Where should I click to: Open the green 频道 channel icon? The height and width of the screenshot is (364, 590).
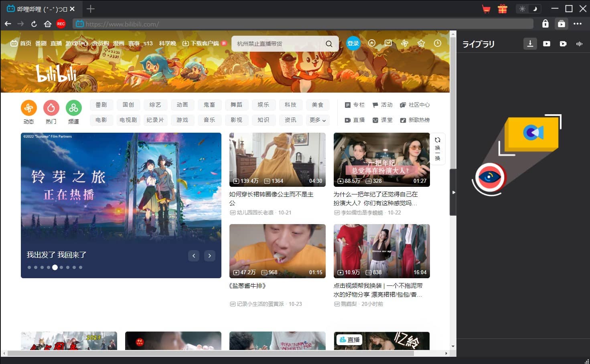coord(74,108)
